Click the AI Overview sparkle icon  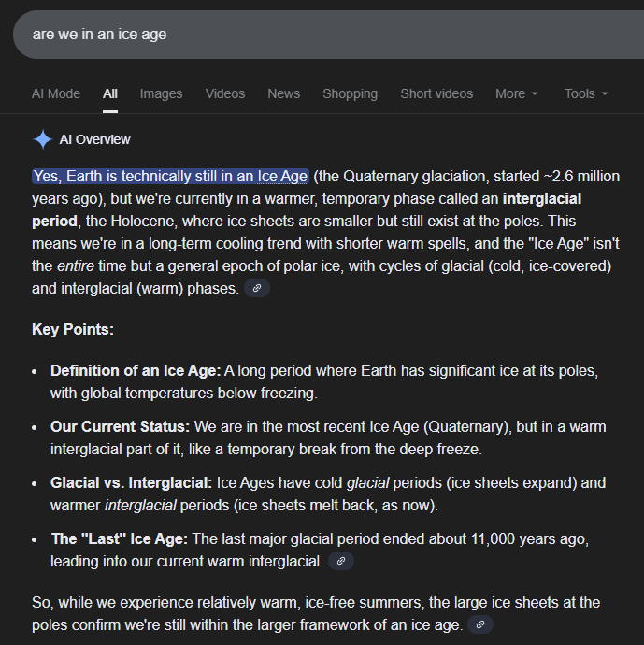42,139
